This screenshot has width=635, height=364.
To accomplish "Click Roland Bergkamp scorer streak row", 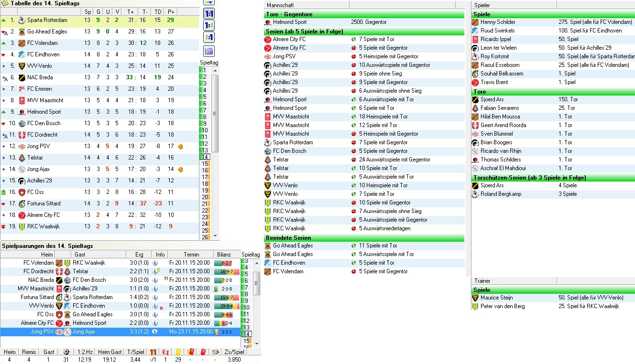I will pos(553,194).
